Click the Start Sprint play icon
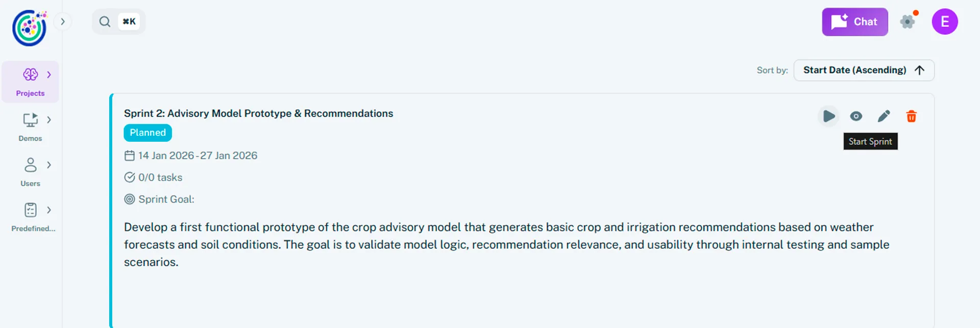The image size is (980, 328). tap(829, 116)
